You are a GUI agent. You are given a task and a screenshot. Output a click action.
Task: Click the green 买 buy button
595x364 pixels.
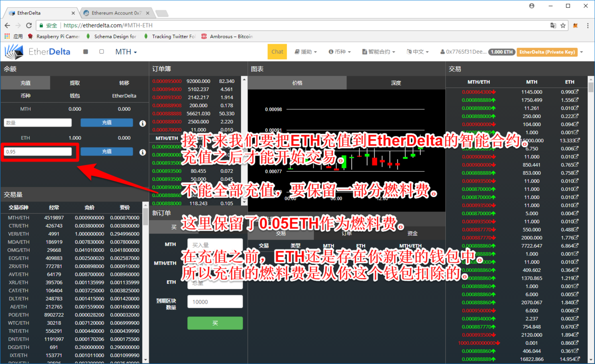click(215, 323)
